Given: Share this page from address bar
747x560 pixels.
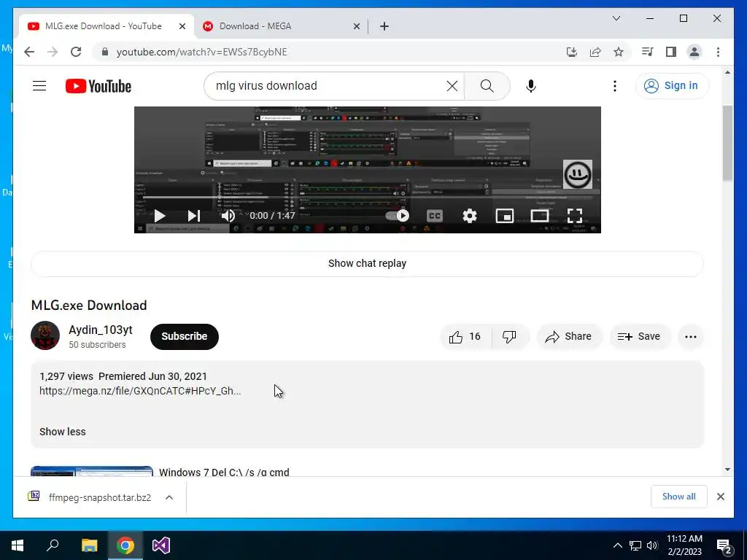Looking at the screenshot, I should tap(595, 52).
